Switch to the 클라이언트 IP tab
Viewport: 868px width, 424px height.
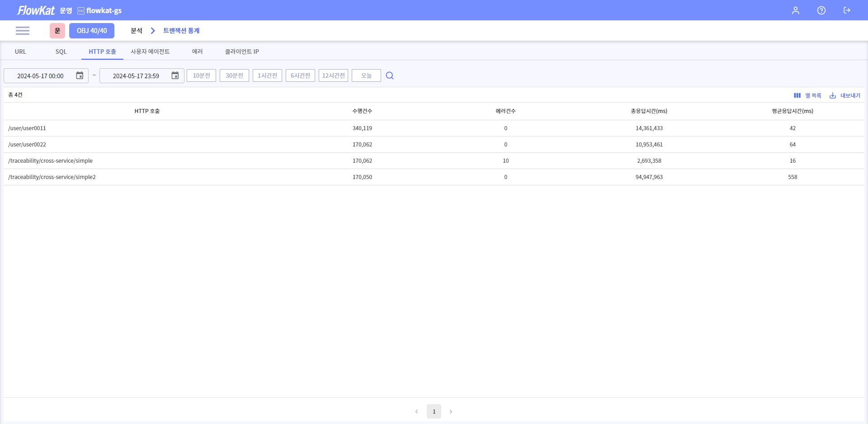242,52
